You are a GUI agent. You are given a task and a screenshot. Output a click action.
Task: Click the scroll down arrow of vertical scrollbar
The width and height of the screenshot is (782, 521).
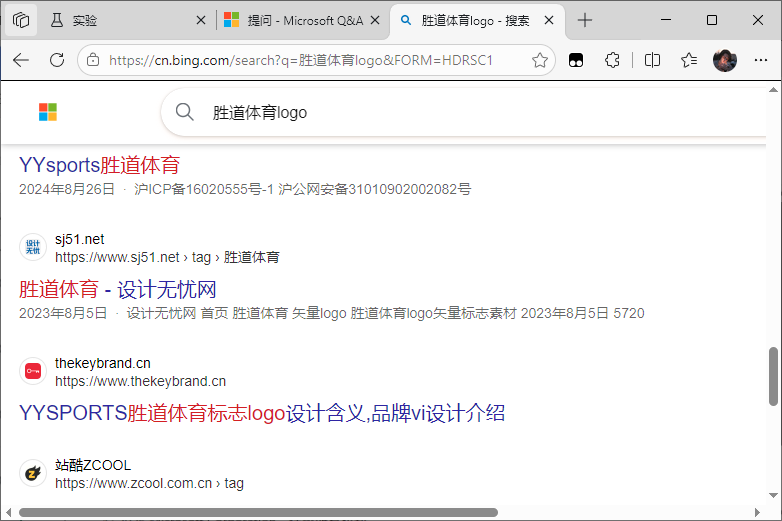[773, 495]
